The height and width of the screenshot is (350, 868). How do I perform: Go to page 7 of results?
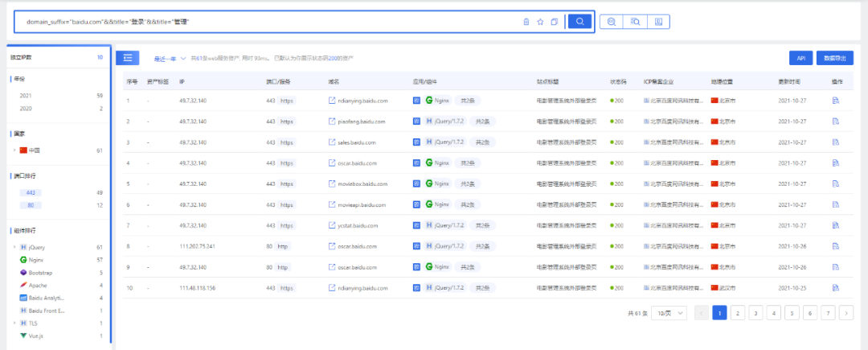point(828,313)
